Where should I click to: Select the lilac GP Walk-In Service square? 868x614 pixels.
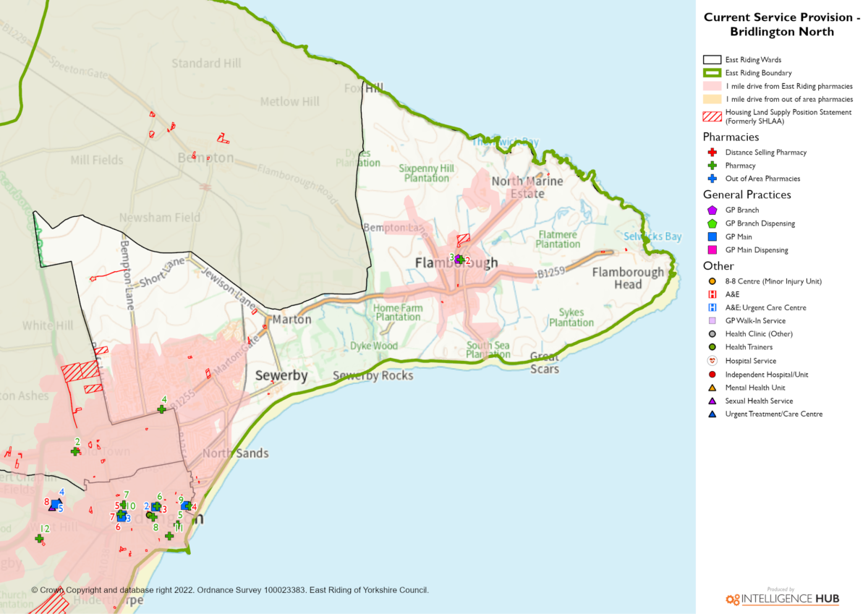(712, 320)
